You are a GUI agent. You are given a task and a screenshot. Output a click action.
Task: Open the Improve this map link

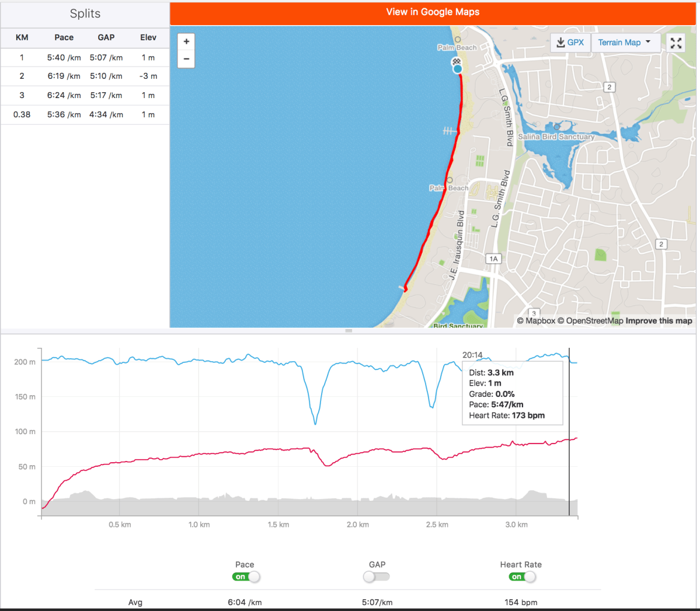[659, 320]
